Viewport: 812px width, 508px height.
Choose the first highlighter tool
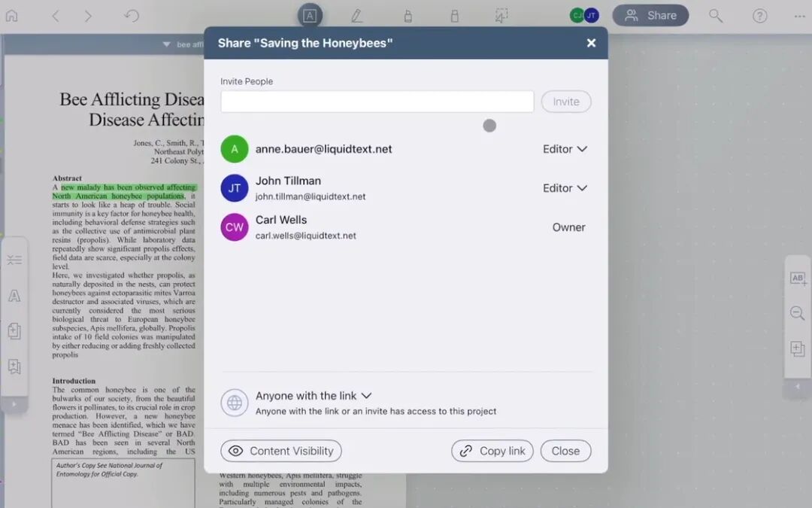(408, 16)
